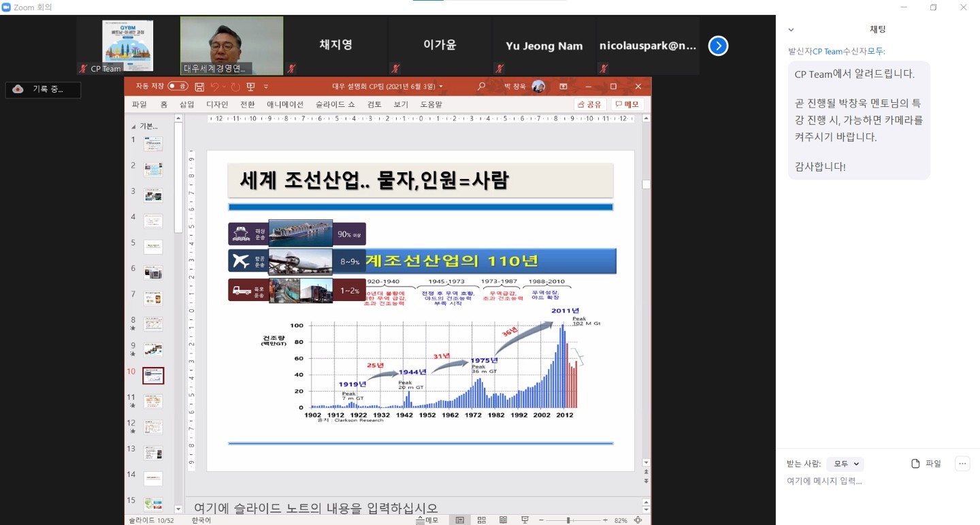This screenshot has height=525, width=980.
Task: Switch to the 디자인 ribbon tab
Action: click(217, 104)
